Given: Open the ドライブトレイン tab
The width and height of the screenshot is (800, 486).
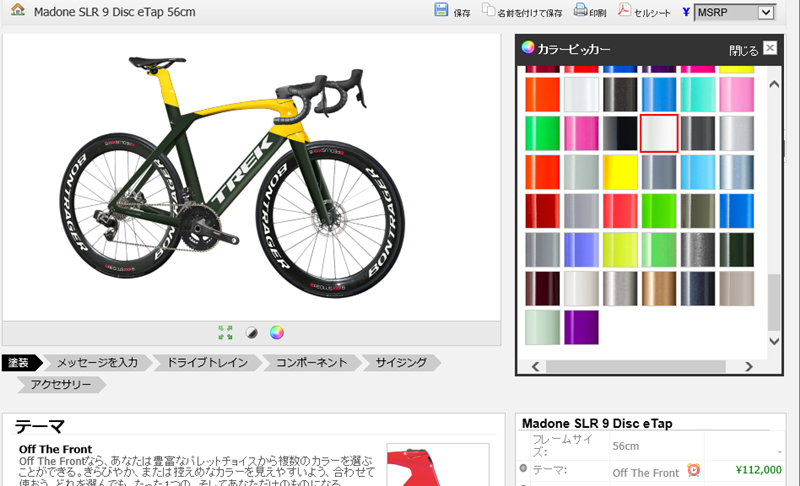Looking at the screenshot, I should coord(207,363).
